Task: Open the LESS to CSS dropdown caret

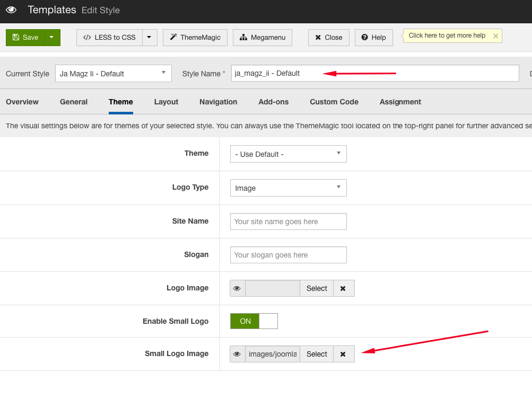Action: pos(150,37)
